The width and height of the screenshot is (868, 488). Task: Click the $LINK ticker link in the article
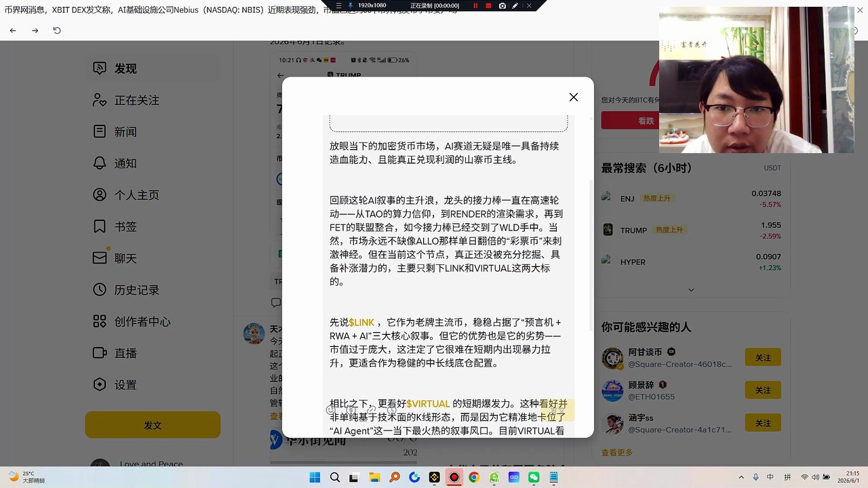pyautogui.click(x=361, y=323)
